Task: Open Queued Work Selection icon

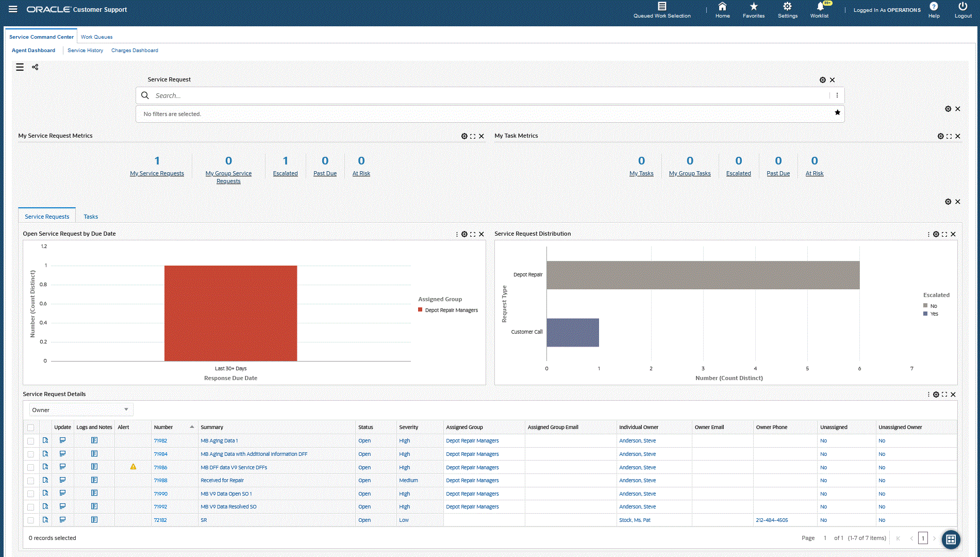Action: (662, 6)
